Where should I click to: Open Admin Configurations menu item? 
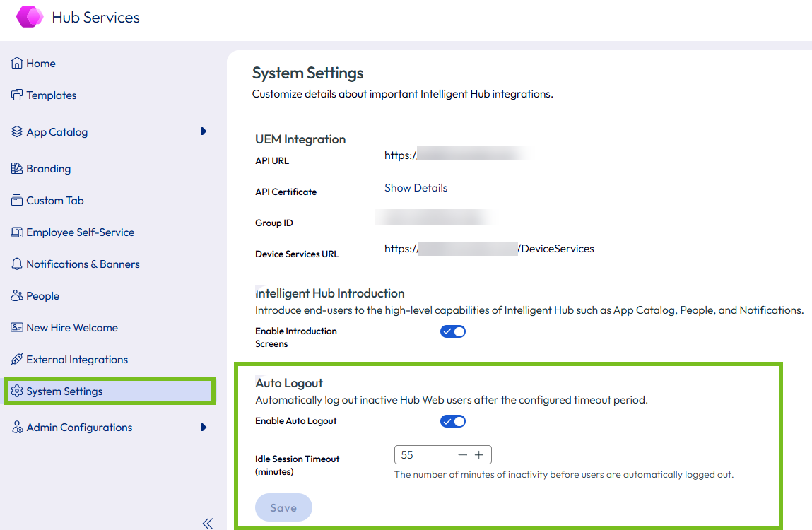click(x=79, y=428)
